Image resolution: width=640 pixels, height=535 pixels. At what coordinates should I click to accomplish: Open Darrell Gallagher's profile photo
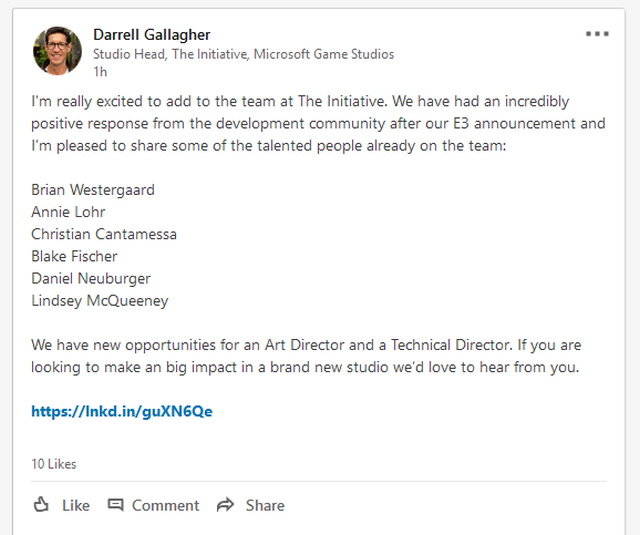57,51
